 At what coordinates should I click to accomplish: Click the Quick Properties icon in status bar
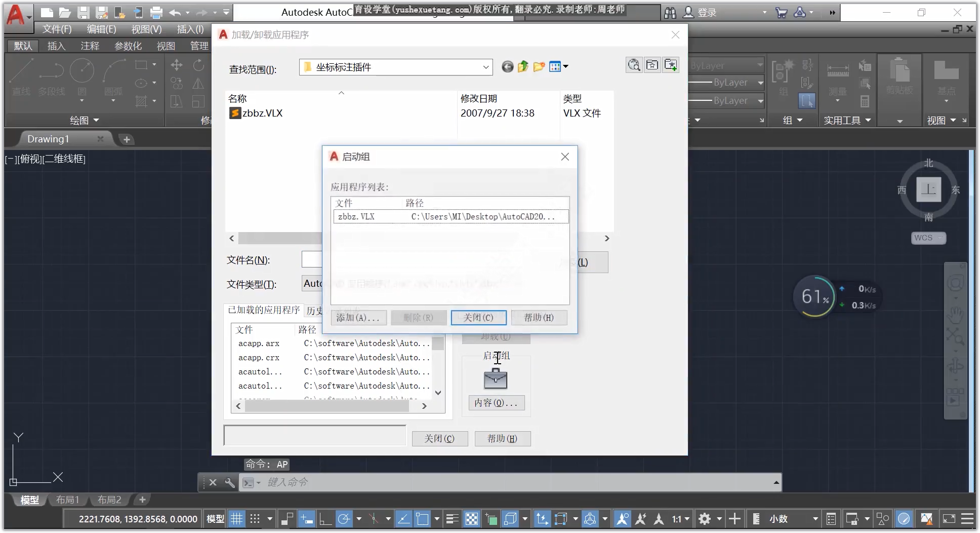[831, 519]
